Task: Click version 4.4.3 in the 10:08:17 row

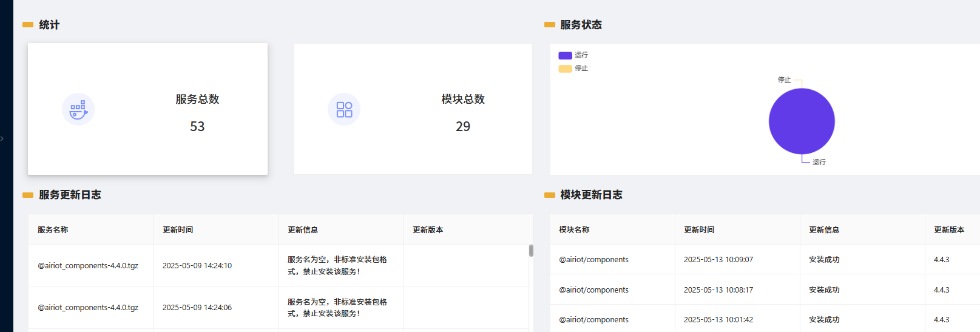Action: click(x=942, y=290)
